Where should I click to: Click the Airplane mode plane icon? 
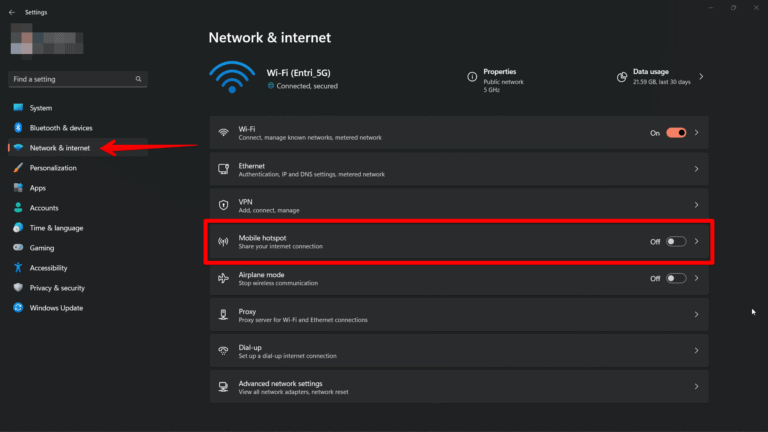(x=223, y=278)
